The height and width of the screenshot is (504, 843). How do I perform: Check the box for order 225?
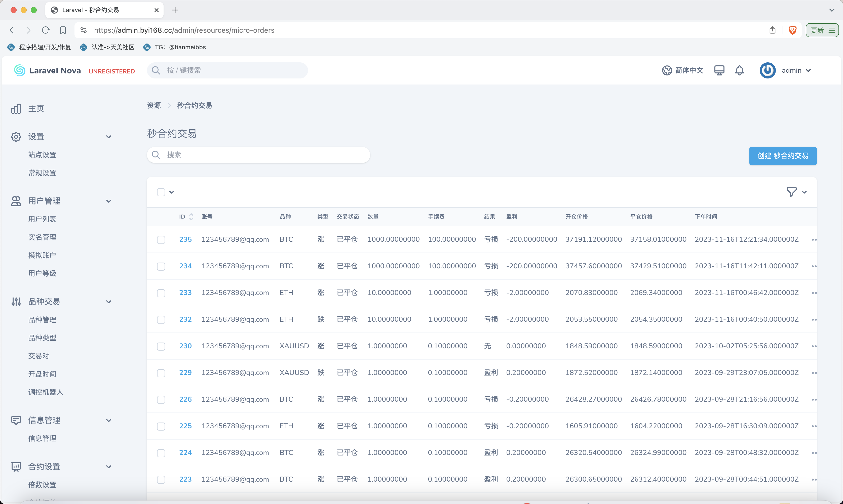click(161, 426)
